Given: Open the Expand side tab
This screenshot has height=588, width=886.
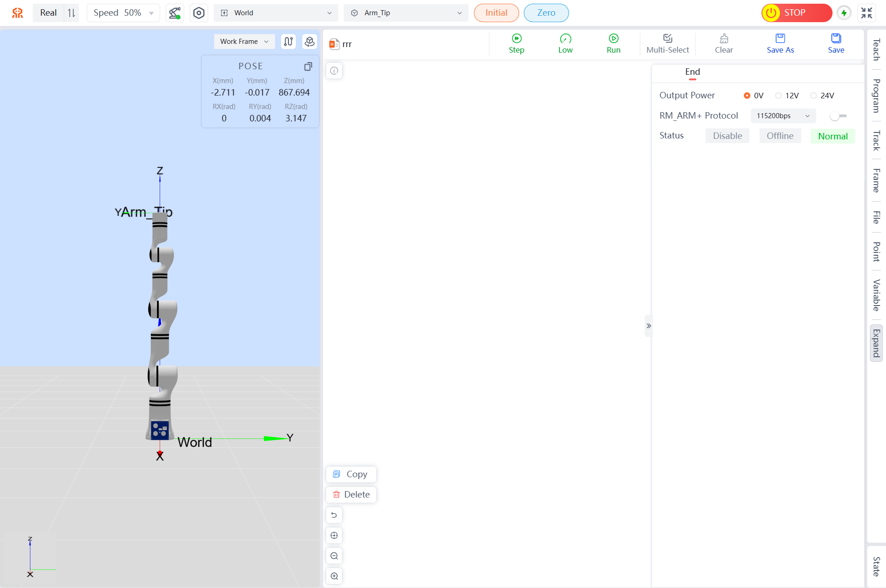Looking at the screenshot, I should coord(876,343).
